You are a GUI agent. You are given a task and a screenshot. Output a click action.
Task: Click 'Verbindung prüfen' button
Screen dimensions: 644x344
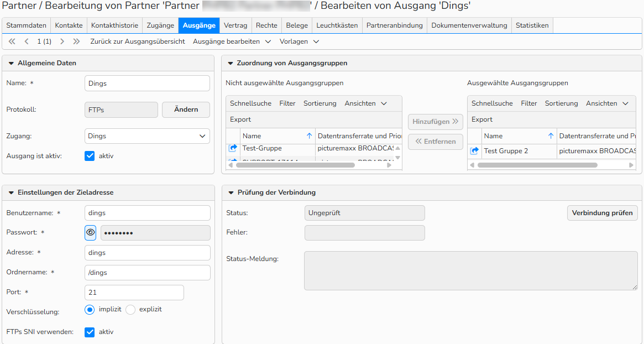tap(602, 213)
